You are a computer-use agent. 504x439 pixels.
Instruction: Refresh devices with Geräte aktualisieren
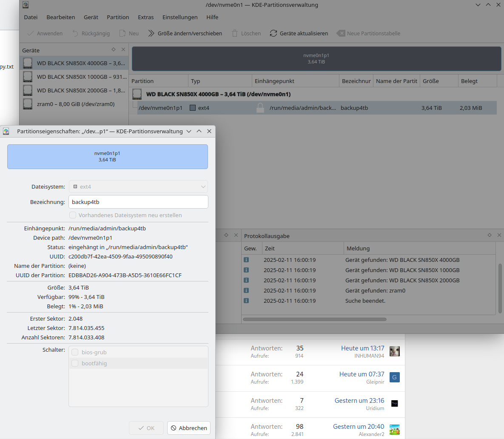tap(299, 34)
